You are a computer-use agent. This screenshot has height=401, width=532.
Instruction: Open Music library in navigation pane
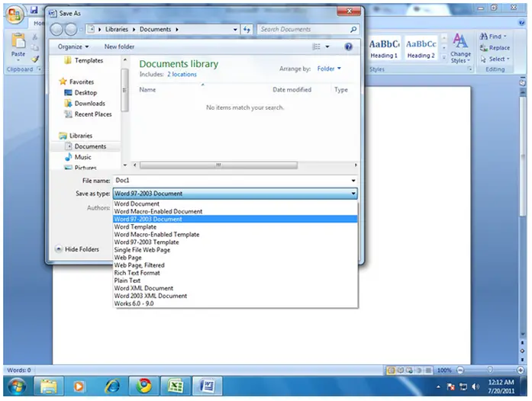tap(78, 157)
